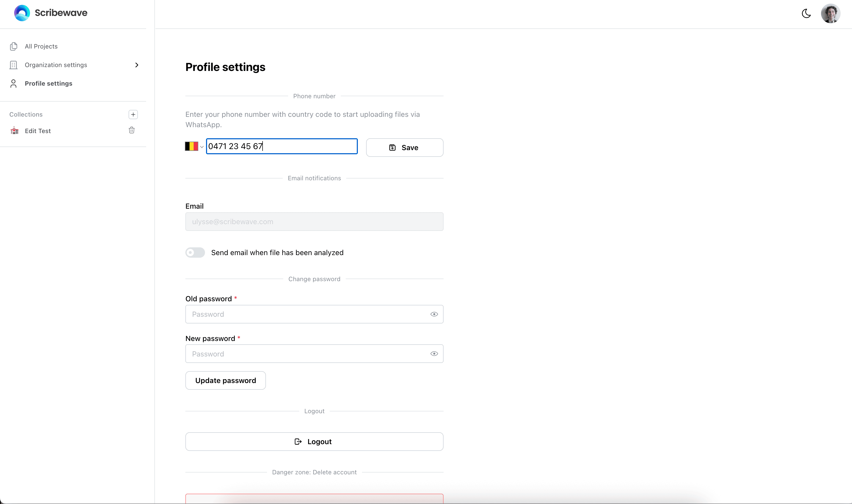Click inside the phone number input field

coord(281,146)
